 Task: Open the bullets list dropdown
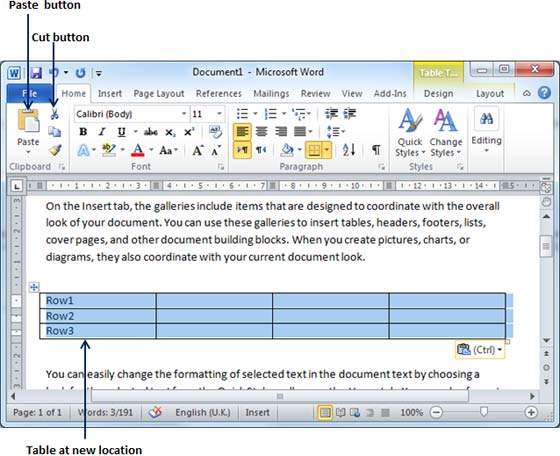(255, 114)
